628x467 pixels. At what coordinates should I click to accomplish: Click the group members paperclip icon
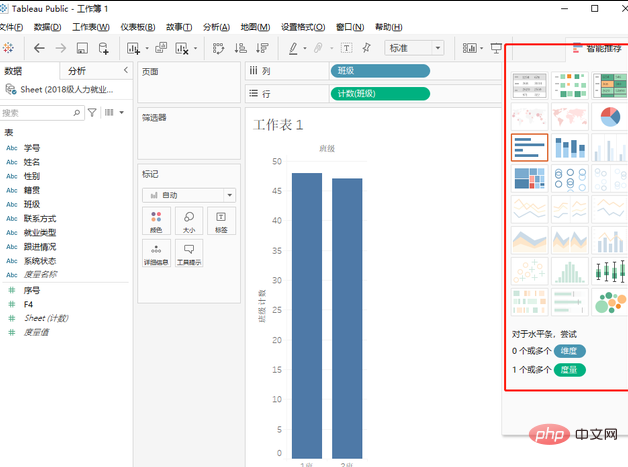[x=318, y=48]
